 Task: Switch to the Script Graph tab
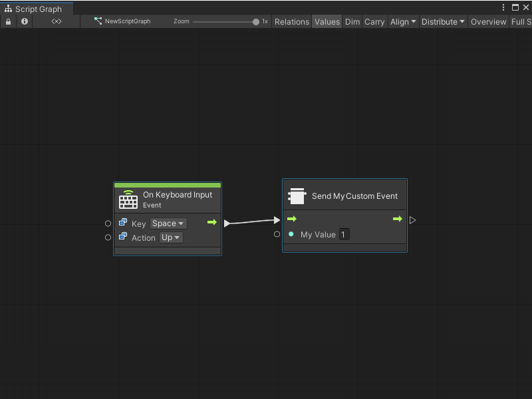37,9
